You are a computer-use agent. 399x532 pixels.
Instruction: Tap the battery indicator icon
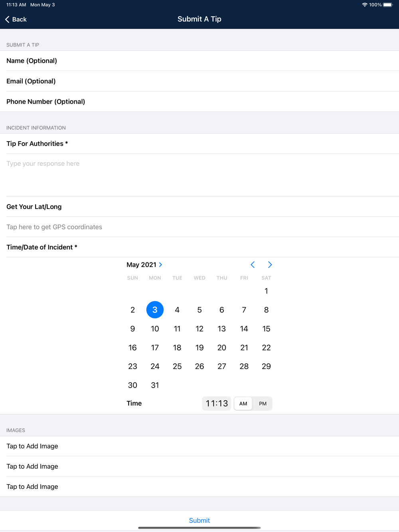pyautogui.click(x=388, y=5)
